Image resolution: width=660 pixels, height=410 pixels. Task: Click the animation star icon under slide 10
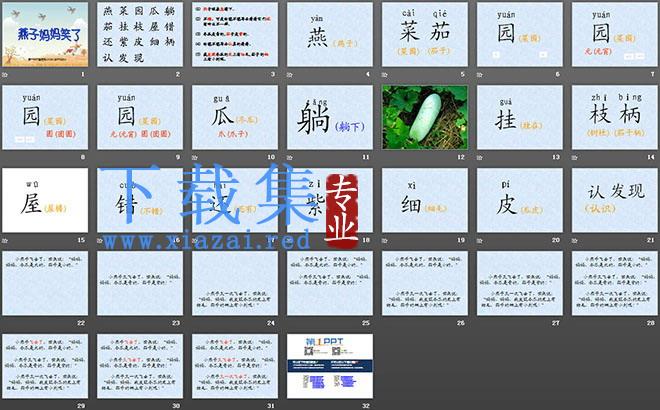tap(195, 157)
